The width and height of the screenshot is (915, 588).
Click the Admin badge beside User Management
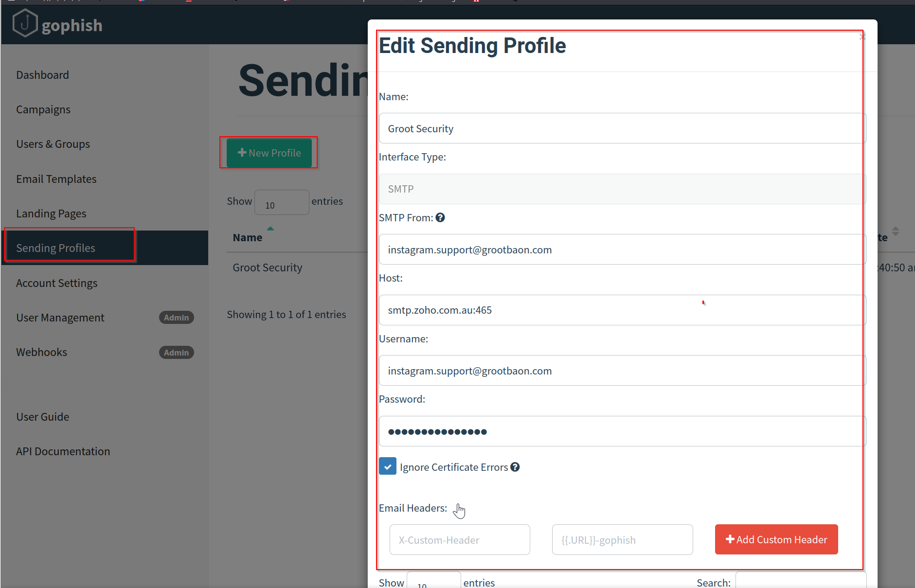pyautogui.click(x=176, y=318)
